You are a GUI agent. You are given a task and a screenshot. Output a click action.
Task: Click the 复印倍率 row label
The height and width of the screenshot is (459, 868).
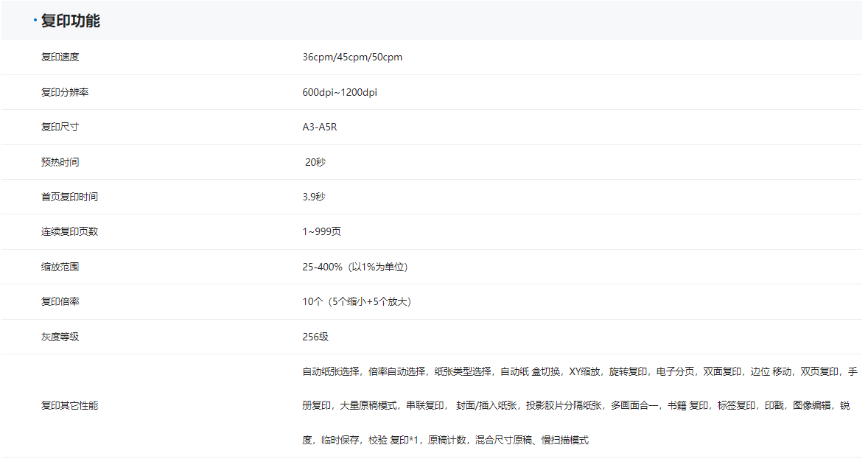click(x=60, y=301)
